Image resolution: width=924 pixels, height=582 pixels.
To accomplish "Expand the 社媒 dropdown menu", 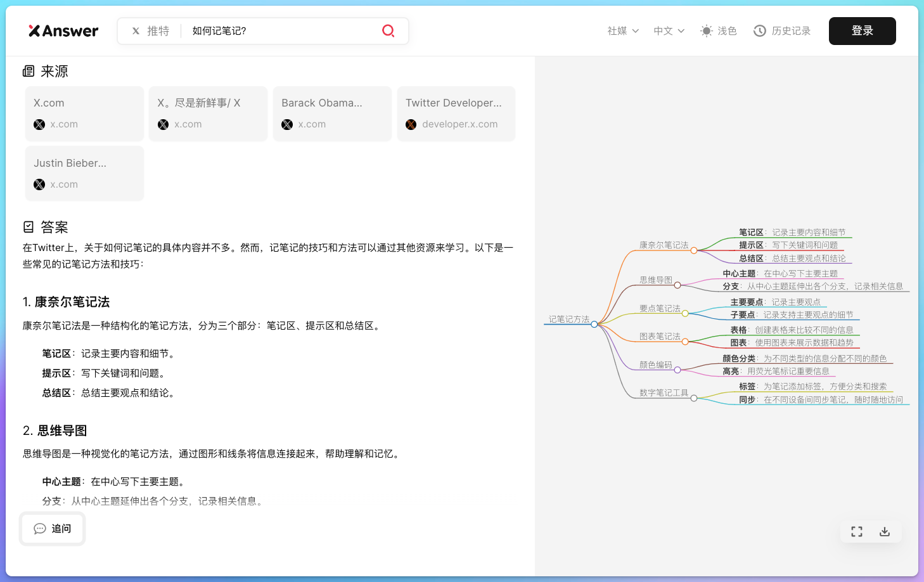I will click(x=623, y=31).
